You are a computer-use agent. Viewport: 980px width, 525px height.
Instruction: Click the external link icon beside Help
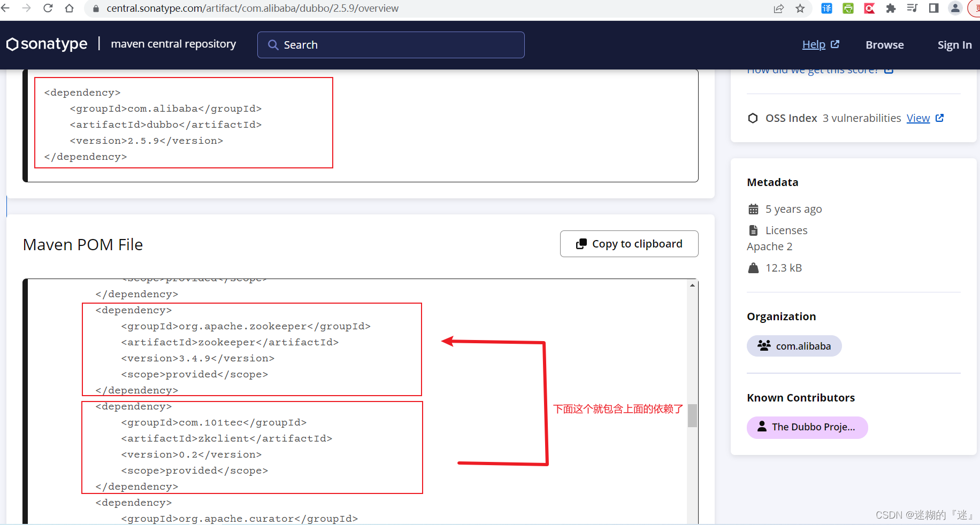(835, 44)
